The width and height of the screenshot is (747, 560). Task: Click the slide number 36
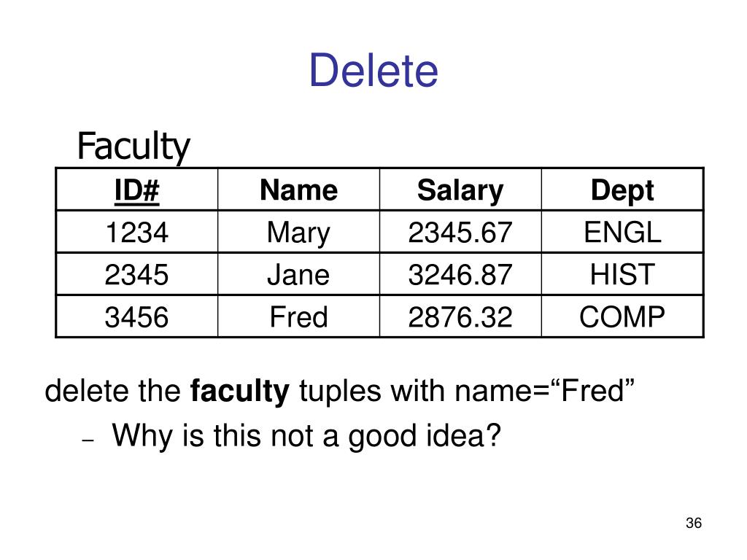pyautogui.click(x=694, y=523)
